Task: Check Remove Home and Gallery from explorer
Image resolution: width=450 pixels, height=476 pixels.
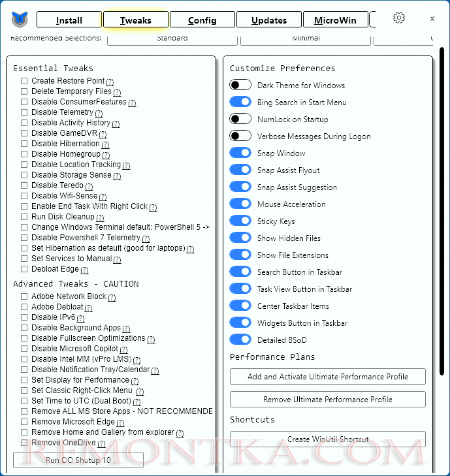Action: click(x=24, y=432)
